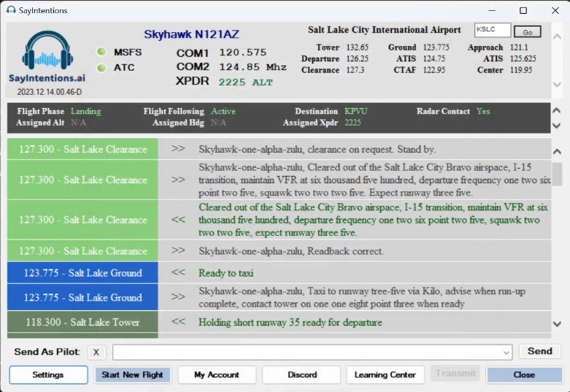Click the Close button at bottom
The width and height of the screenshot is (570, 392).
(524, 375)
